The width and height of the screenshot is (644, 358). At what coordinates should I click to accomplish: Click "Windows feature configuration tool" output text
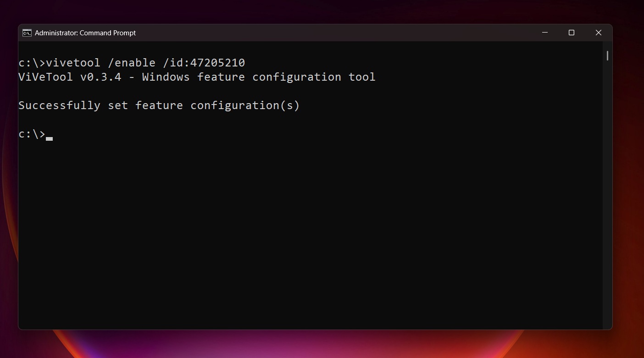tap(259, 77)
